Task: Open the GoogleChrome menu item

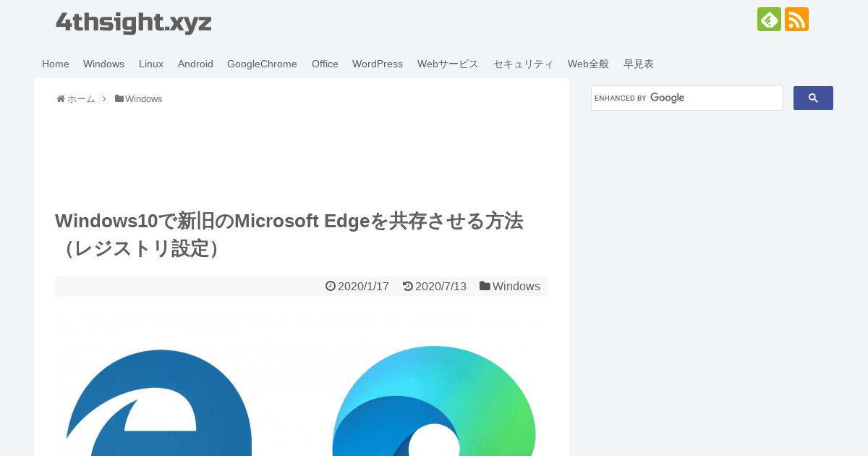Action: click(x=262, y=64)
